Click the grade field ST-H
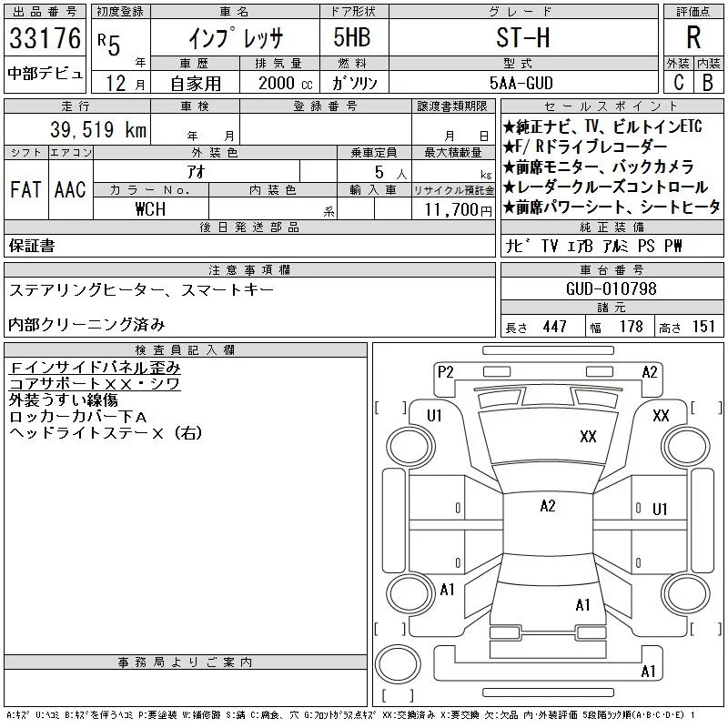 tap(523, 37)
